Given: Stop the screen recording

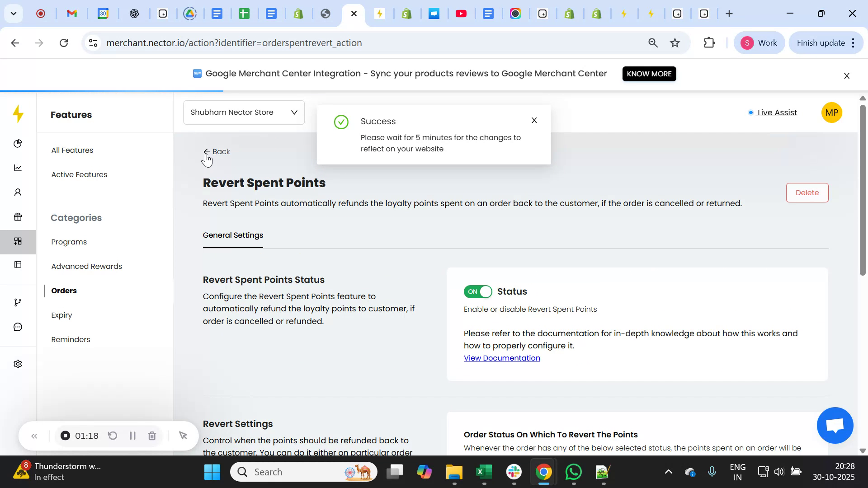Looking at the screenshot, I should click(x=65, y=436).
